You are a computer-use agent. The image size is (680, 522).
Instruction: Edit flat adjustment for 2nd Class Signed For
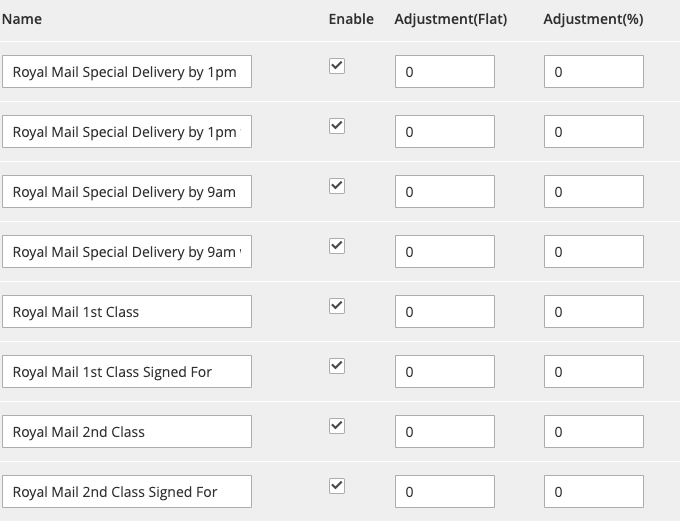(x=445, y=492)
